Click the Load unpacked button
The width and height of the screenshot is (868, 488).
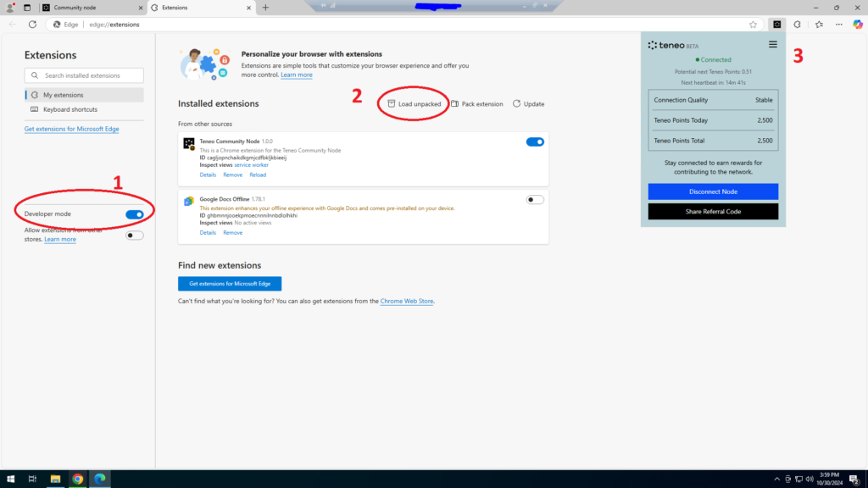pos(414,104)
